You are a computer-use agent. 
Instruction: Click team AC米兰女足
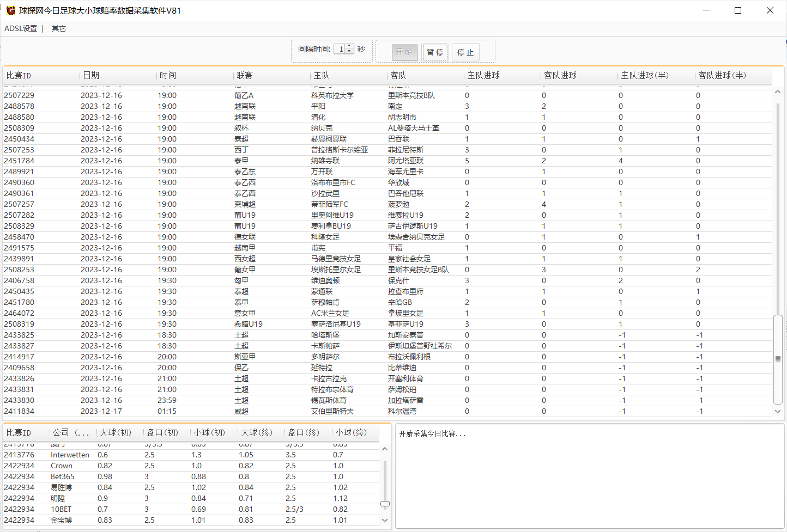click(330, 313)
